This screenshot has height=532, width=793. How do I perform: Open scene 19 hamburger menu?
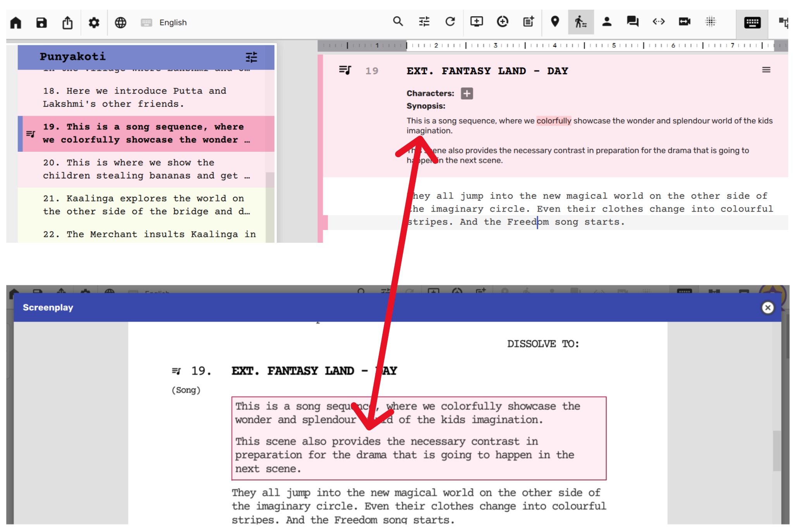pyautogui.click(x=766, y=70)
